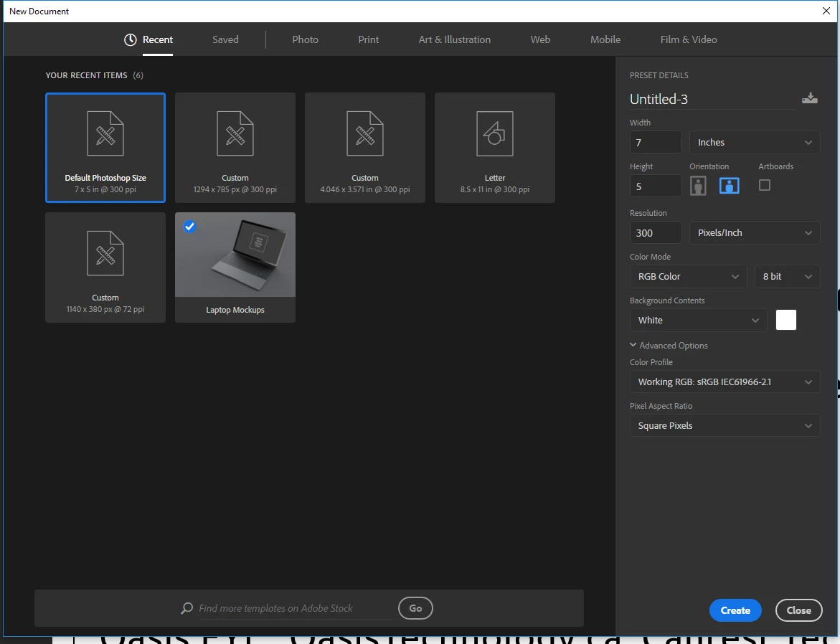Toggle the Laptop Mockups blue checkmark

coord(189,226)
